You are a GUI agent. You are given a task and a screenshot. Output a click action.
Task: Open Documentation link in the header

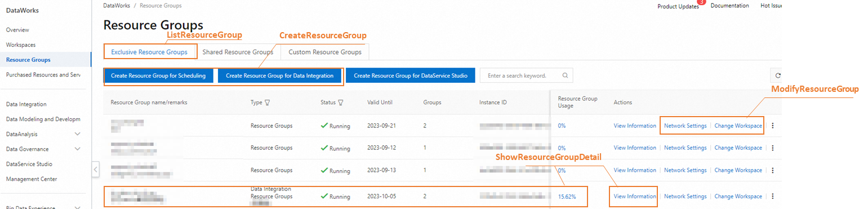point(730,6)
